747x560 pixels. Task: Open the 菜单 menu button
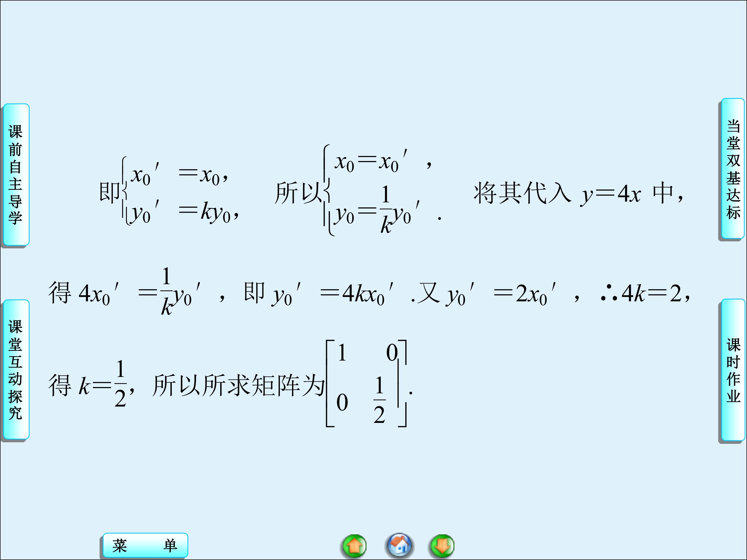click(145, 545)
